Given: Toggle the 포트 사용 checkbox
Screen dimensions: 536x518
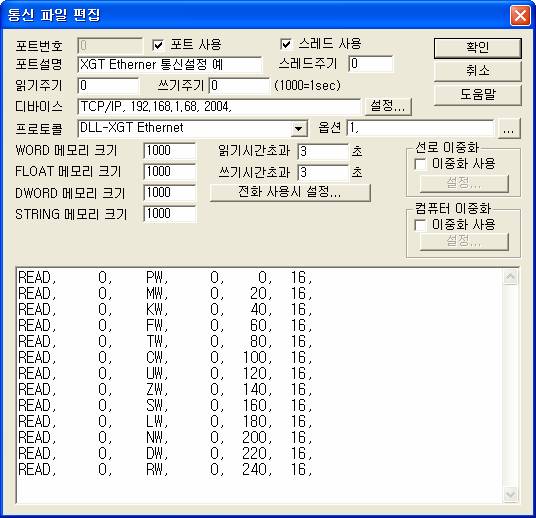Looking at the screenshot, I should tap(158, 44).
